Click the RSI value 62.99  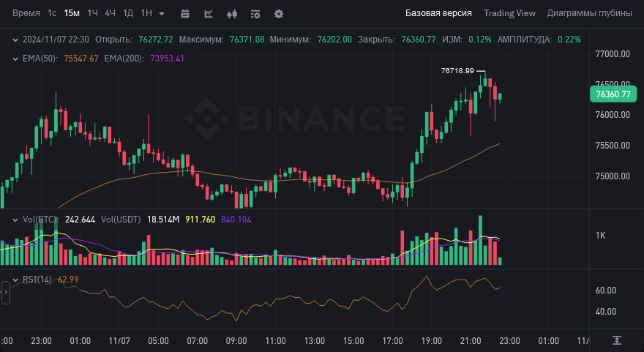point(68,280)
